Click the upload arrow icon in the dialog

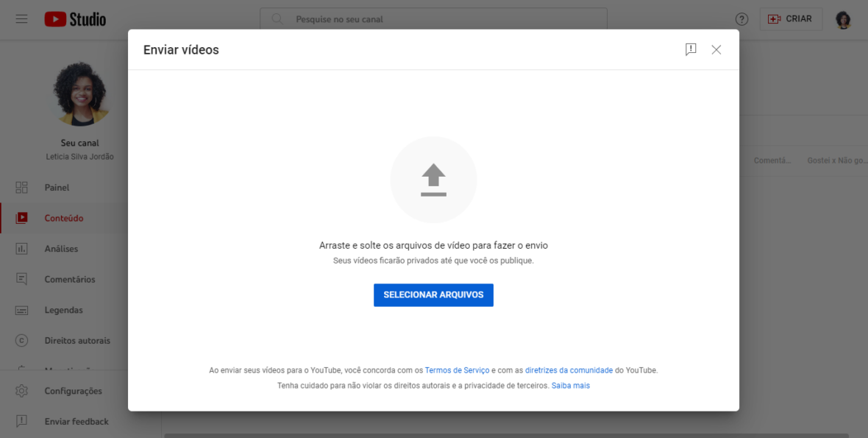433,179
